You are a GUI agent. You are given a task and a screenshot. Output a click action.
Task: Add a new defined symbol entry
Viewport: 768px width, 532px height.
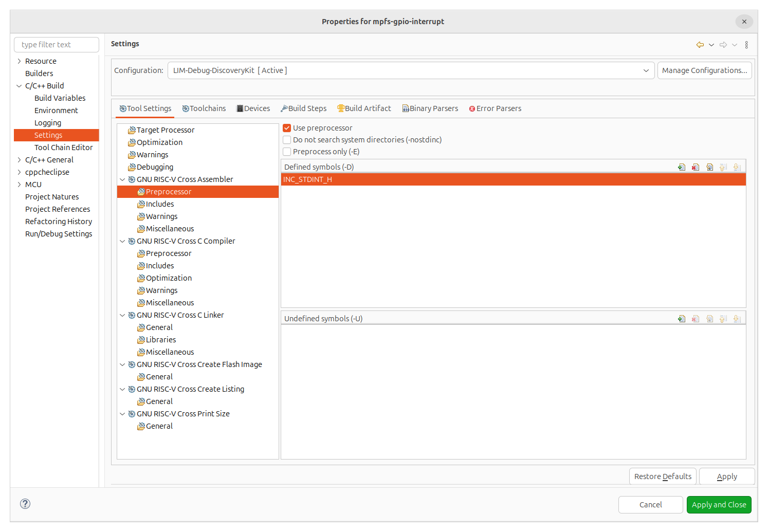(682, 167)
